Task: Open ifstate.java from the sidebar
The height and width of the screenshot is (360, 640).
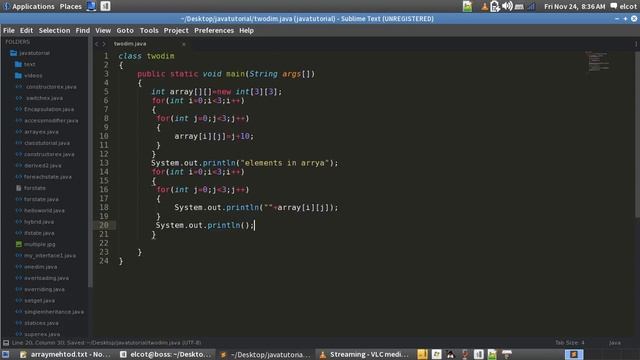Action: 39,233
